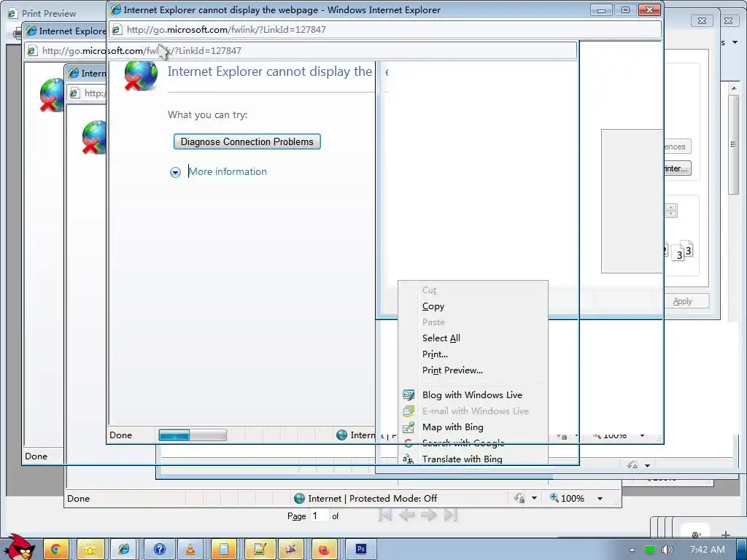The height and width of the screenshot is (560, 747).
Task: Open Firefox from the taskbar
Action: click(x=325, y=550)
